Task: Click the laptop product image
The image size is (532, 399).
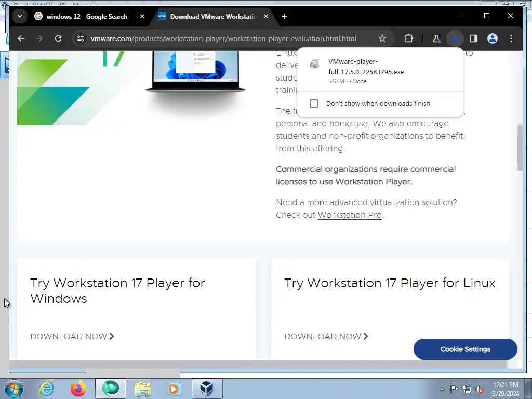Action: click(x=195, y=72)
